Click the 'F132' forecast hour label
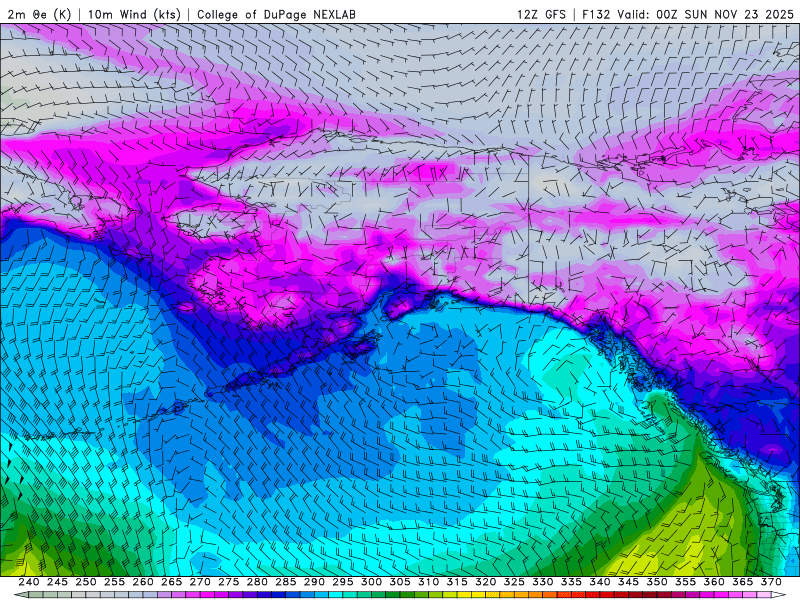Screen dimensions: 800x600 [x=596, y=14]
